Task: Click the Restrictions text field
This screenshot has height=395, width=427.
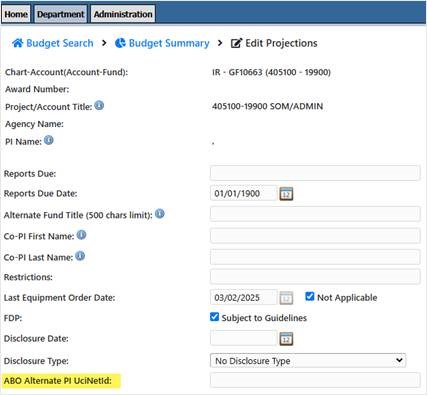Action: point(315,277)
